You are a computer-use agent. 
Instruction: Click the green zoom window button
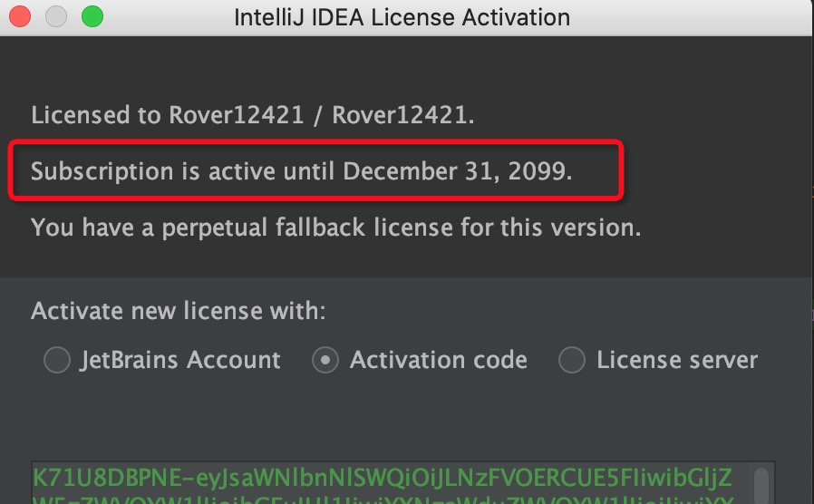pos(92,17)
